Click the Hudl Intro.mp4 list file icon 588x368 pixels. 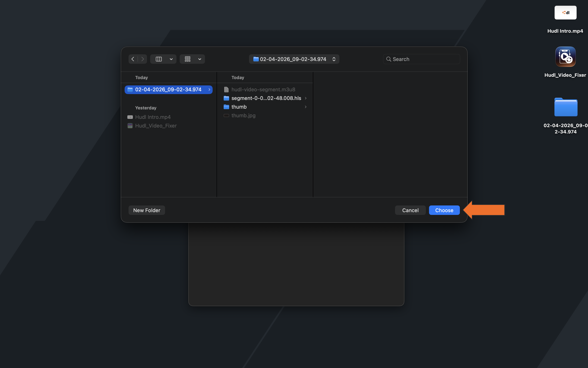pos(130,117)
